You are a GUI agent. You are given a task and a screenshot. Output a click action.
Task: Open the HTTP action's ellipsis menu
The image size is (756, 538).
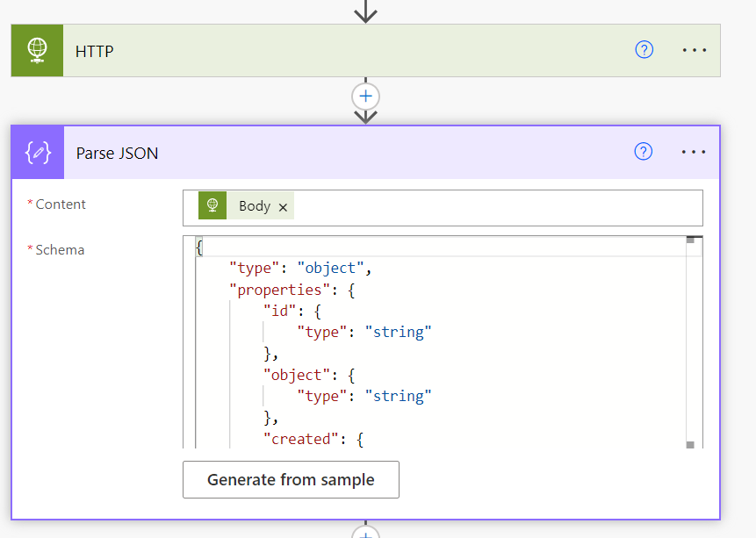pyautogui.click(x=694, y=50)
